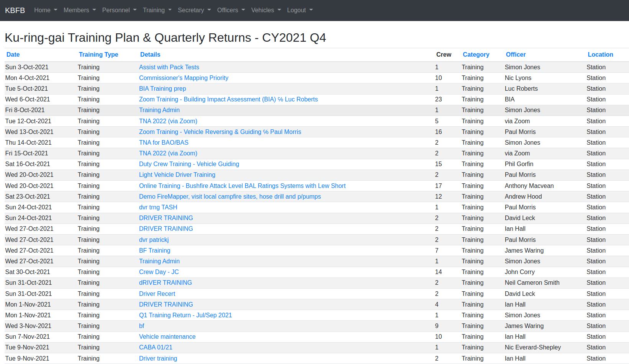Screen dimensions: 629x364
Task: Select the date Sun 3-Oct-2021
Action: (x=27, y=67)
